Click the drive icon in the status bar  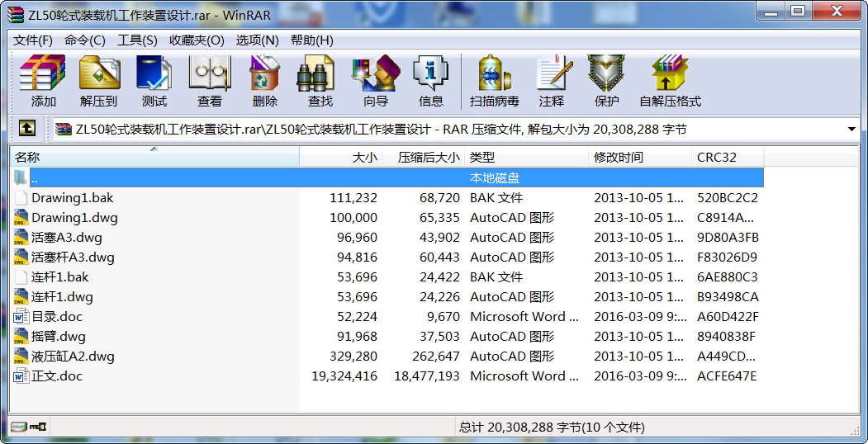[x=19, y=427]
